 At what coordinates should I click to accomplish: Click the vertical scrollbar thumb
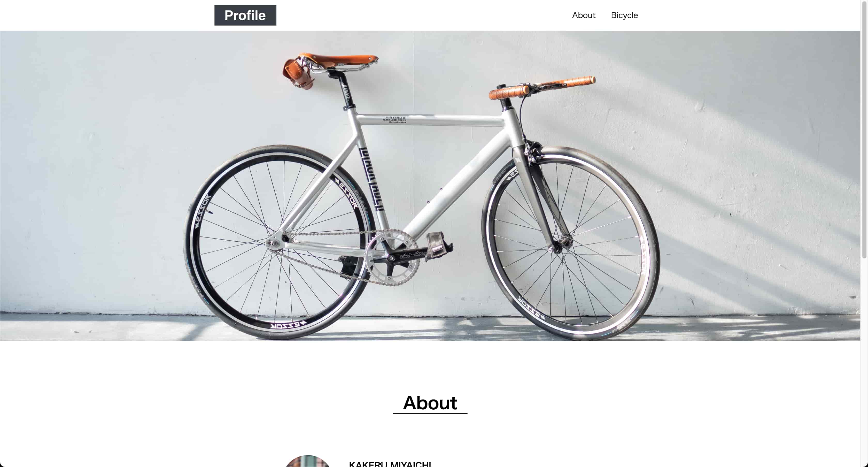(x=864, y=130)
